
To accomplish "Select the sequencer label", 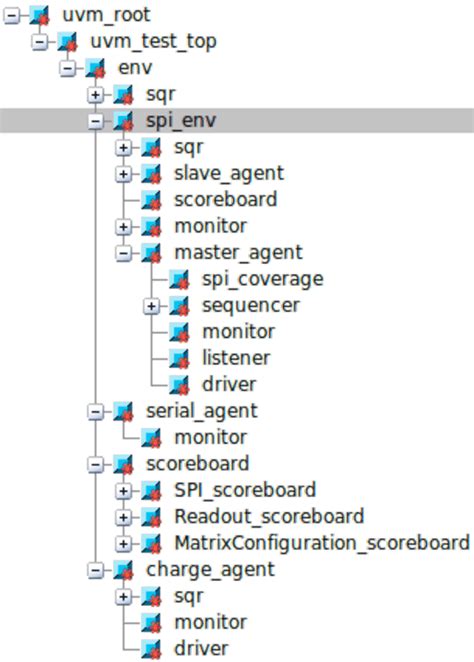I will coord(251,307).
